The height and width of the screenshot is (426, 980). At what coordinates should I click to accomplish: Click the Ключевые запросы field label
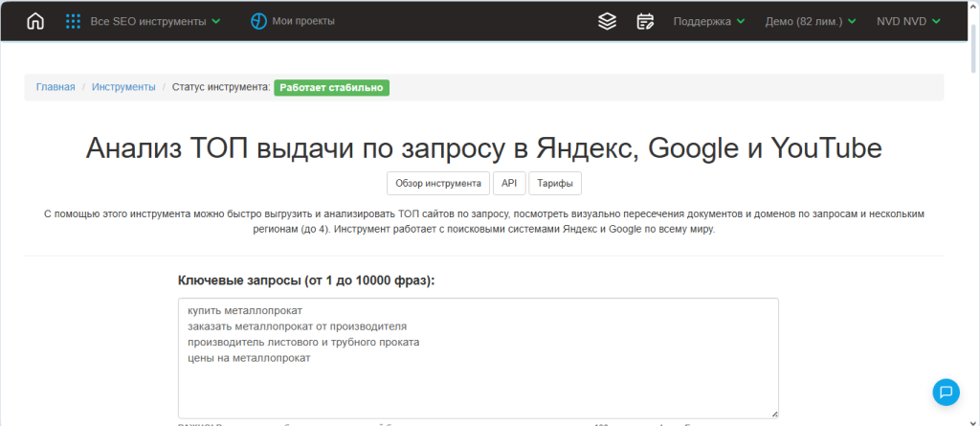point(306,280)
